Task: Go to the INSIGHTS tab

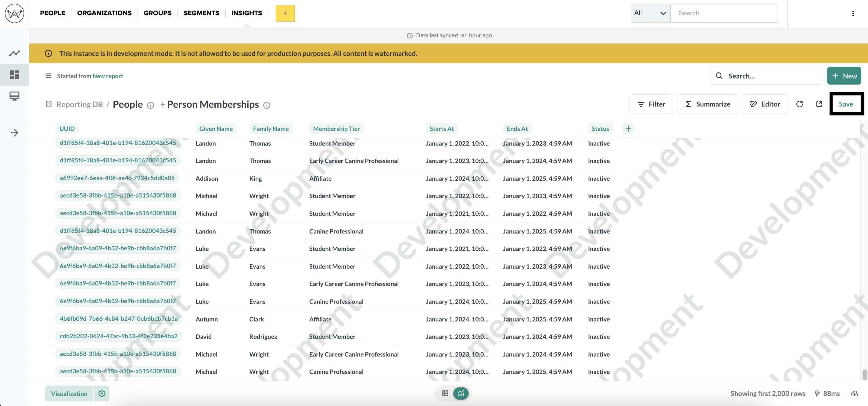Action: pyautogui.click(x=247, y=13)
